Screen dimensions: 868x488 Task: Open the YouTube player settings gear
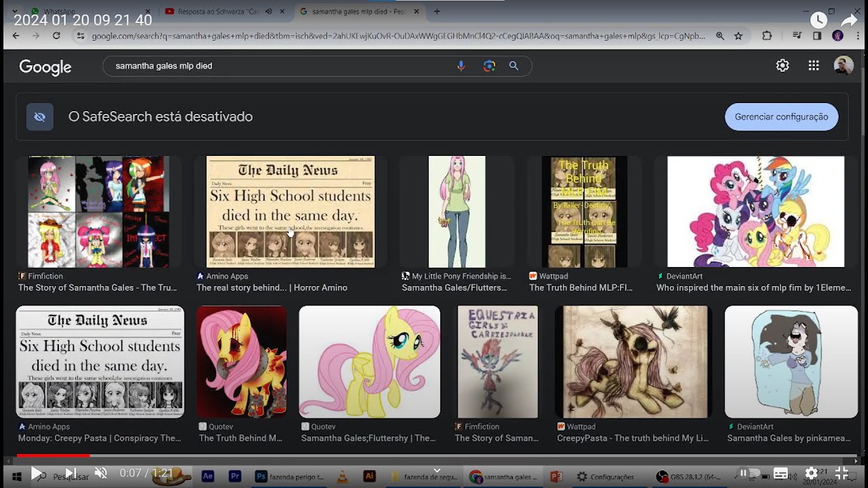pyautogui.click(x=811, y=473)
